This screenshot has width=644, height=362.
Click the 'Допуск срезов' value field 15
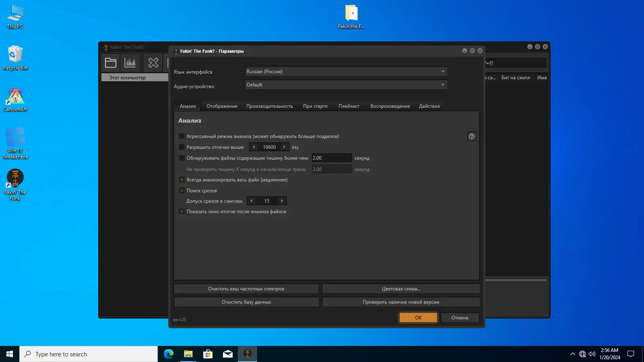267,201
